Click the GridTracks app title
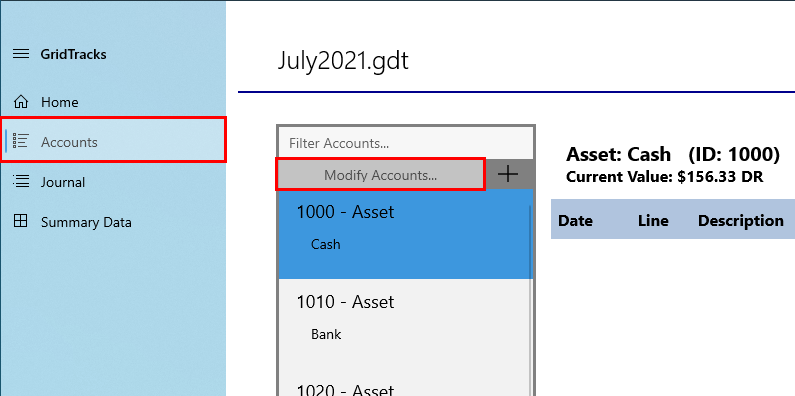795x396 pixels. tap(74, 54)
